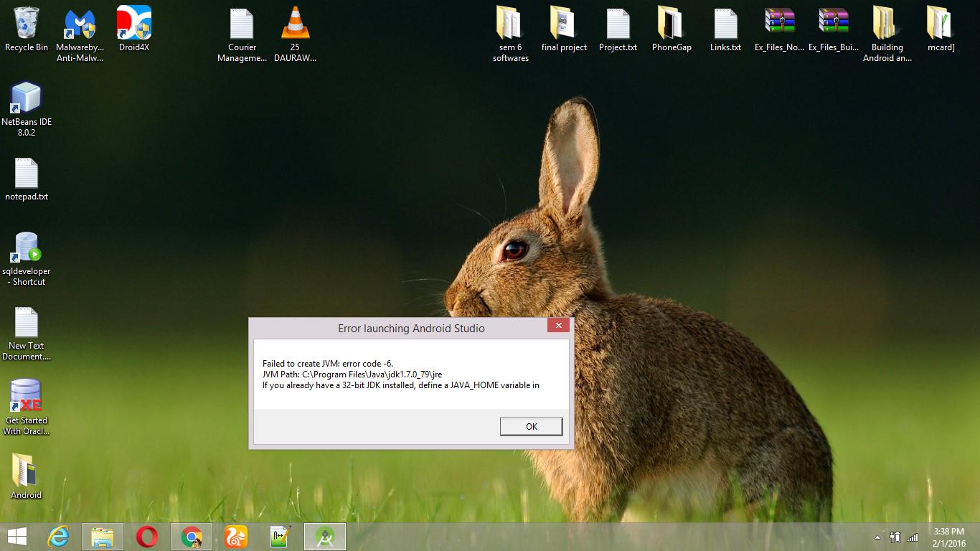Select the VLC media file 25 DAURAW
980x551 pixels.
coord(295,35)
